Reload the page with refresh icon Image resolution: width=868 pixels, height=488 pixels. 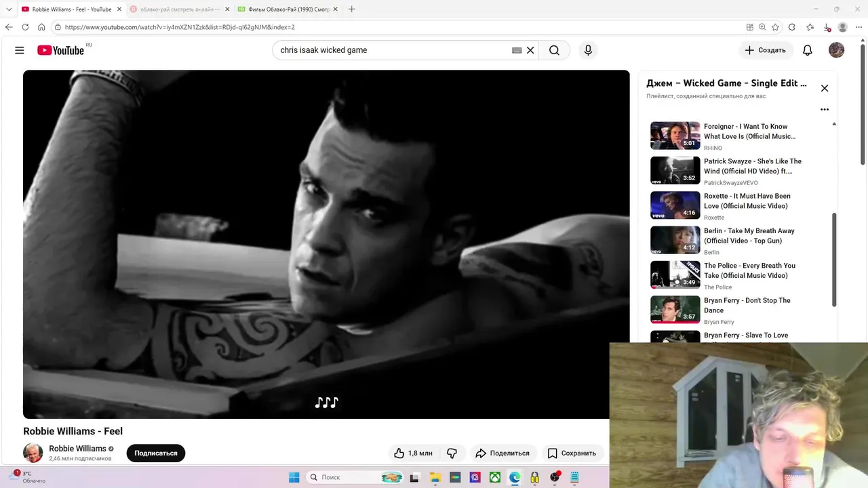click(x=25, y=27)
